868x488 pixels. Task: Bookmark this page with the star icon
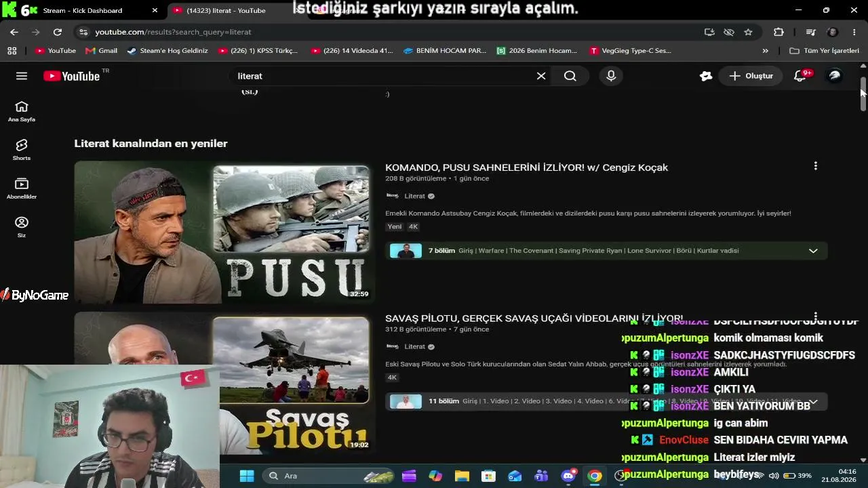[x=748, y=32]
